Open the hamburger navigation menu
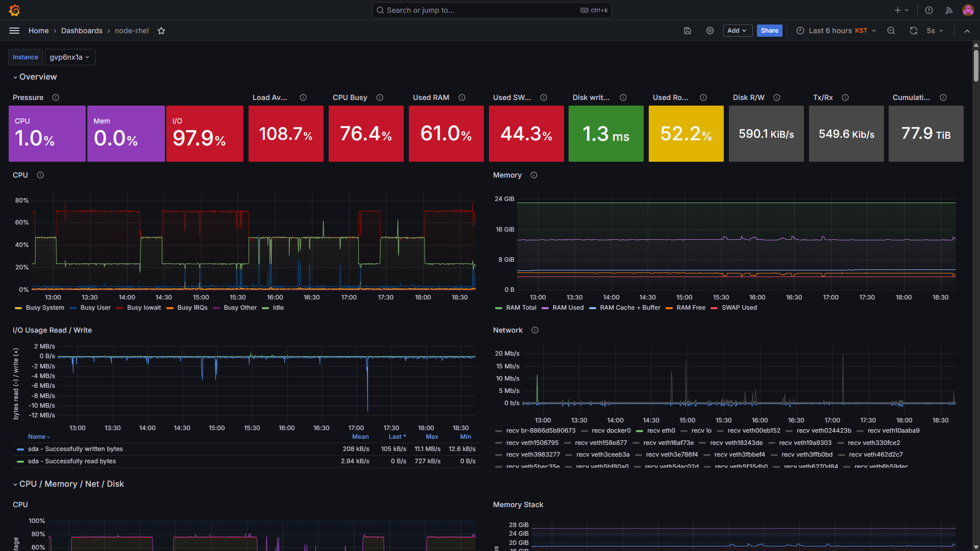Image resolution: width=980 pixels, height=551 pixels. [14, 31]
